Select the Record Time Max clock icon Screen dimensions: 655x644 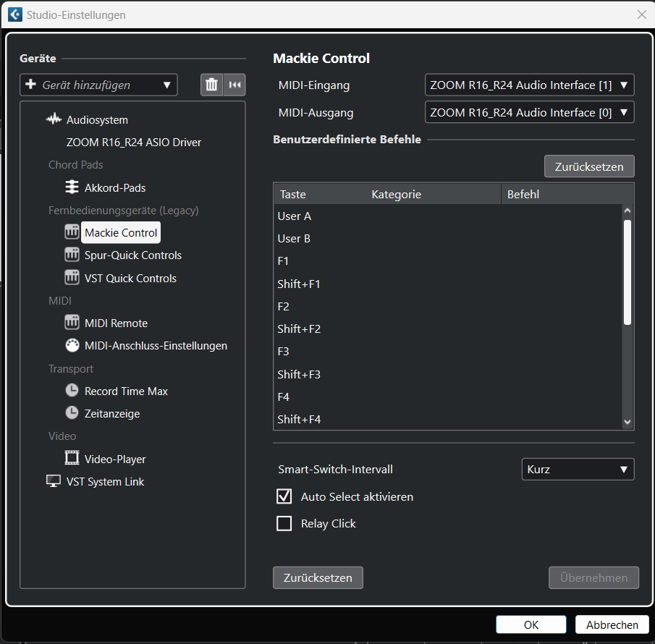[72, 391]
